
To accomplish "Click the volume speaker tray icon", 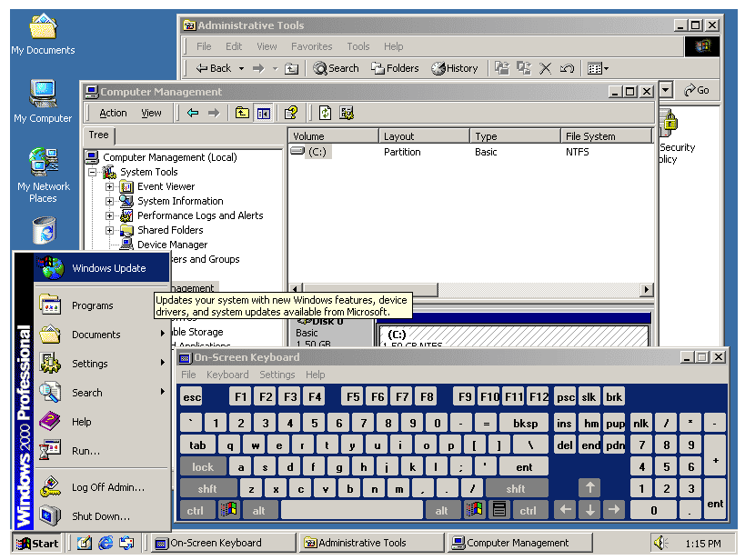I will pyautogui.click(x=659, y=543).
